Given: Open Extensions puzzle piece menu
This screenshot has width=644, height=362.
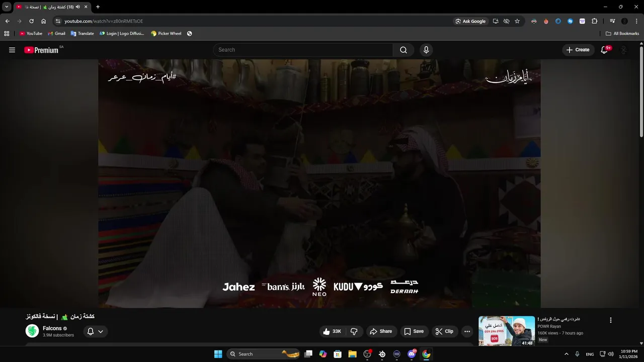Looking at the screenshot, I should tap(594, 21).
